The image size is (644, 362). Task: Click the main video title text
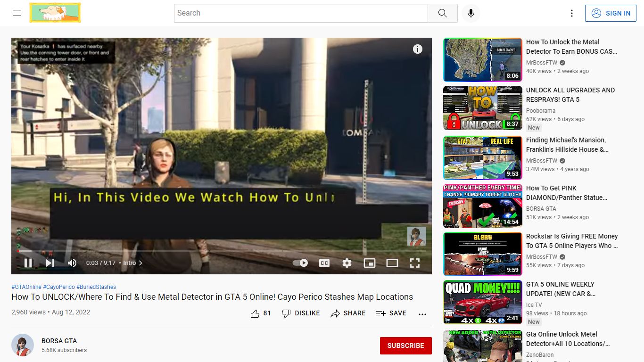[x=212, y=297]
